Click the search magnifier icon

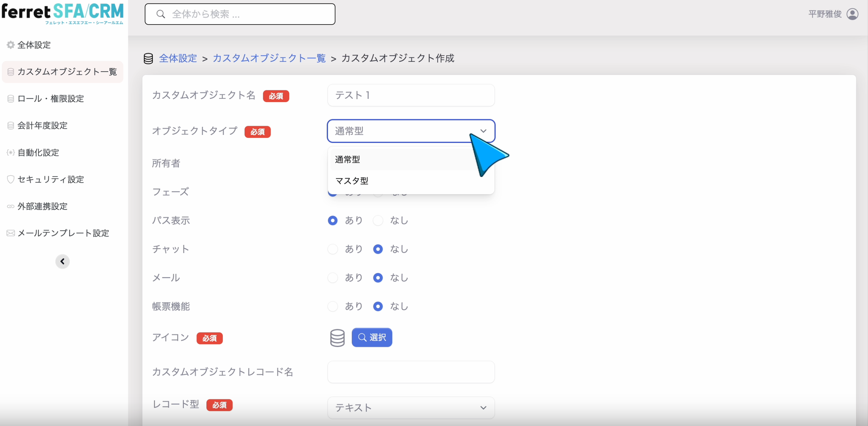[161, 14]
